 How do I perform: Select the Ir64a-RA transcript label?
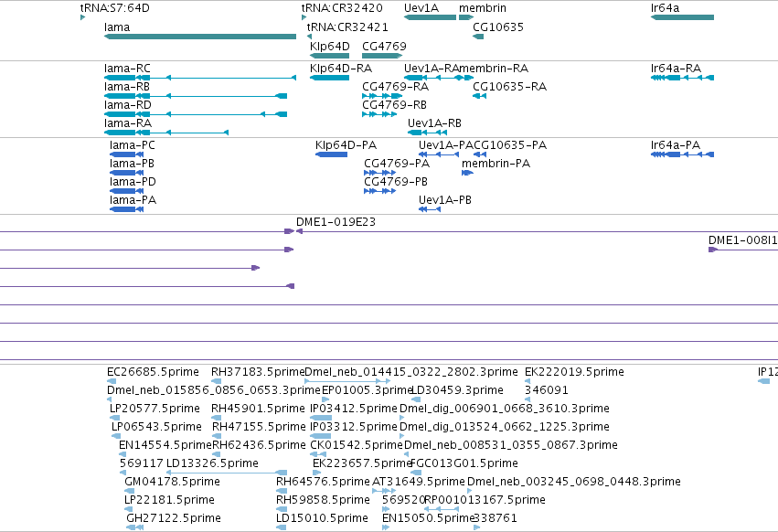[676, 68]
